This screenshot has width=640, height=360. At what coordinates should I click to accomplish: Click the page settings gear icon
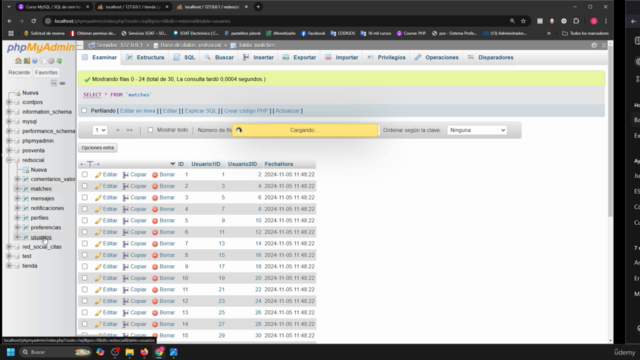point(594,45)
